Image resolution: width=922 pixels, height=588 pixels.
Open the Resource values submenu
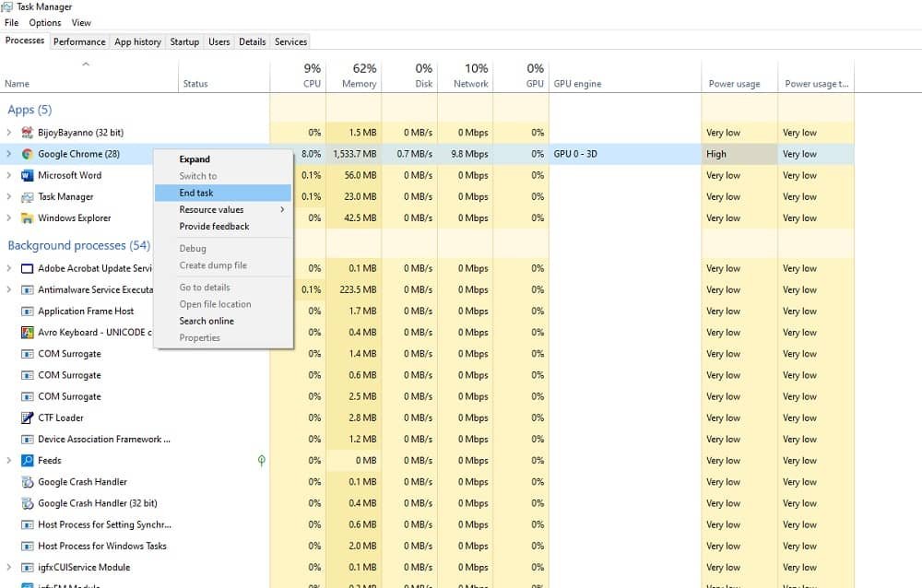[x=223, y=209]
